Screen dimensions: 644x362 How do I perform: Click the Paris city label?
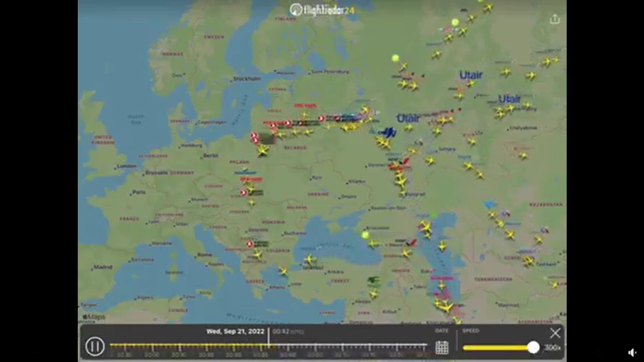point(139,192)
